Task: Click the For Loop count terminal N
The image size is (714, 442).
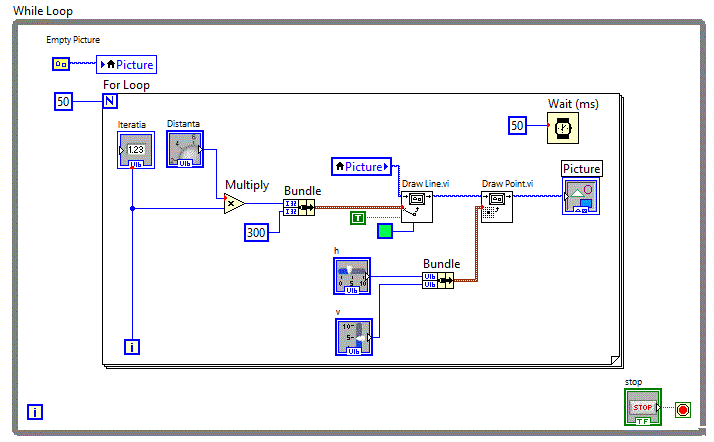Action: (110, 101)
